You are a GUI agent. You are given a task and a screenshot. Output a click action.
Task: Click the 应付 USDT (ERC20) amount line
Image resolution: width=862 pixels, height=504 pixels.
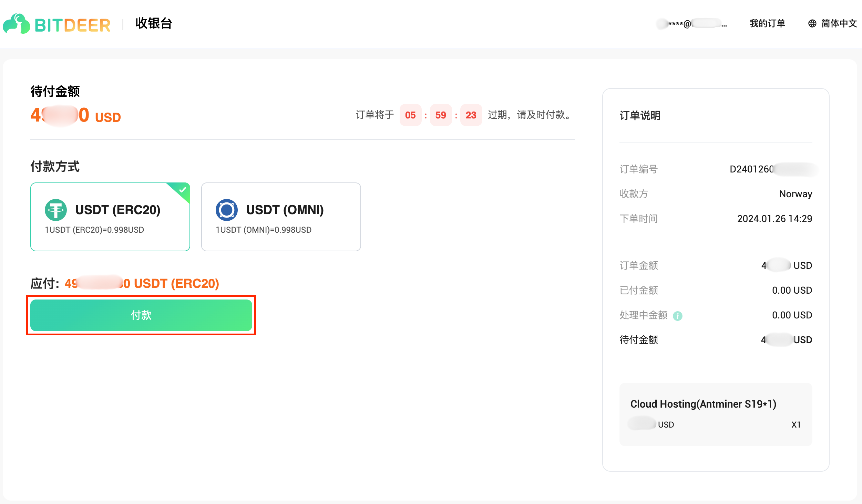[x=125, y=283]
